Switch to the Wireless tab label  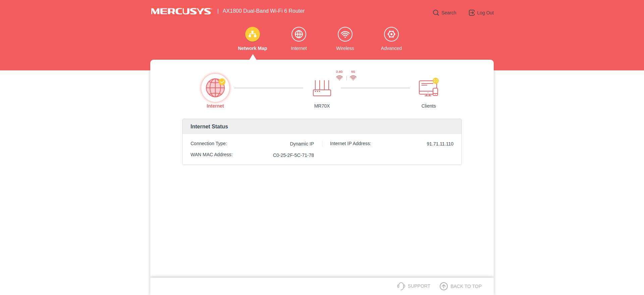[x=345, y=48]
